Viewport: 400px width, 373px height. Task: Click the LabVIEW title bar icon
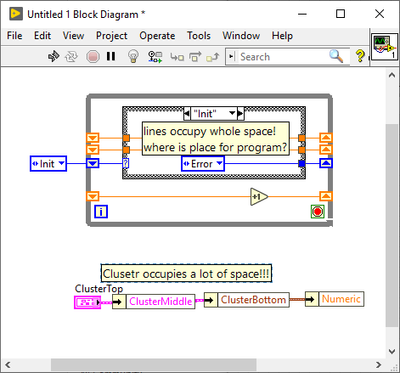click(x=17, y=14)
